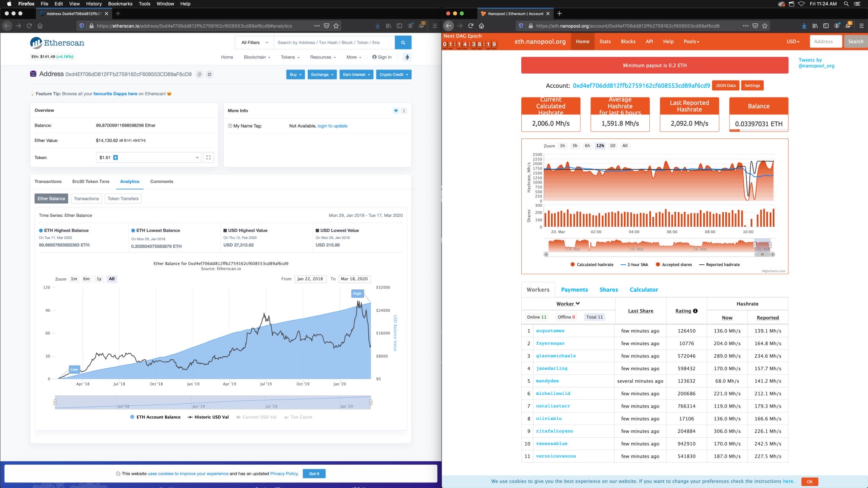
Task: Open three-dot options in More Info panel
Action: point(404,111)
